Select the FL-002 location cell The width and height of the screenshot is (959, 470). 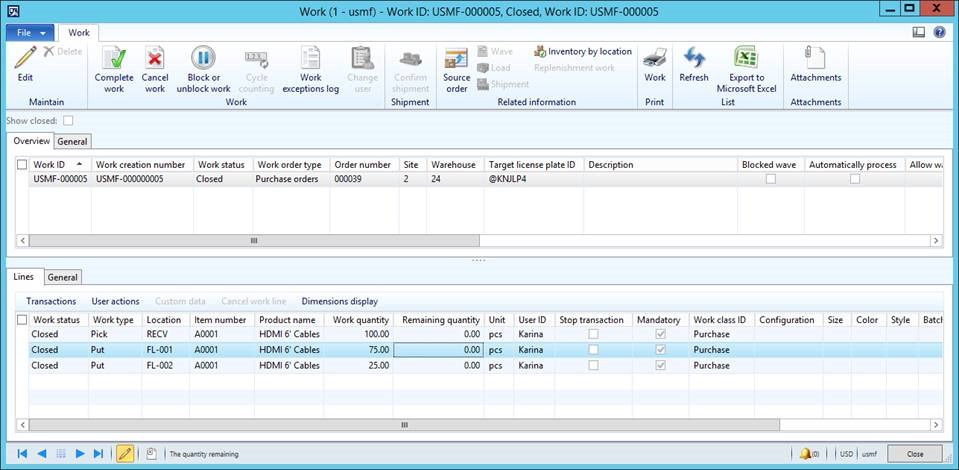tap(165, 365)
